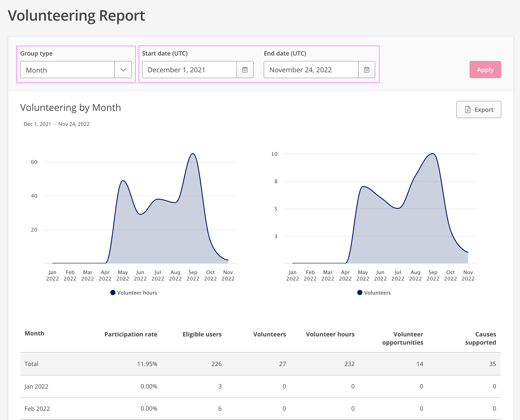520x420 pixels.
Task: Select the Month group type combo box
Action: tap(76, 70)
